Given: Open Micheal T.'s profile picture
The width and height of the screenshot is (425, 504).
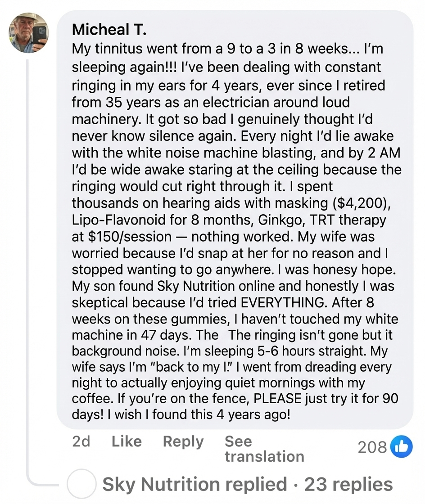Looking at the screenshot, I should (28, 33).
